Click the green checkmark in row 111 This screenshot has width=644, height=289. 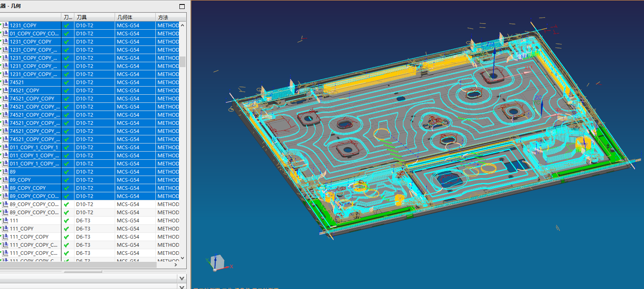(x=67, y=220)
